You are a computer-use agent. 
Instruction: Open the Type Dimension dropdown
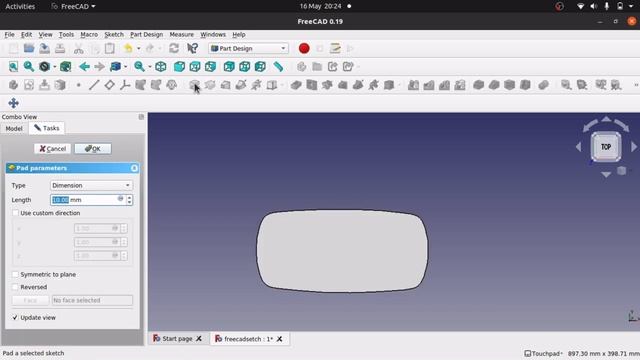(x=91, y=185)
